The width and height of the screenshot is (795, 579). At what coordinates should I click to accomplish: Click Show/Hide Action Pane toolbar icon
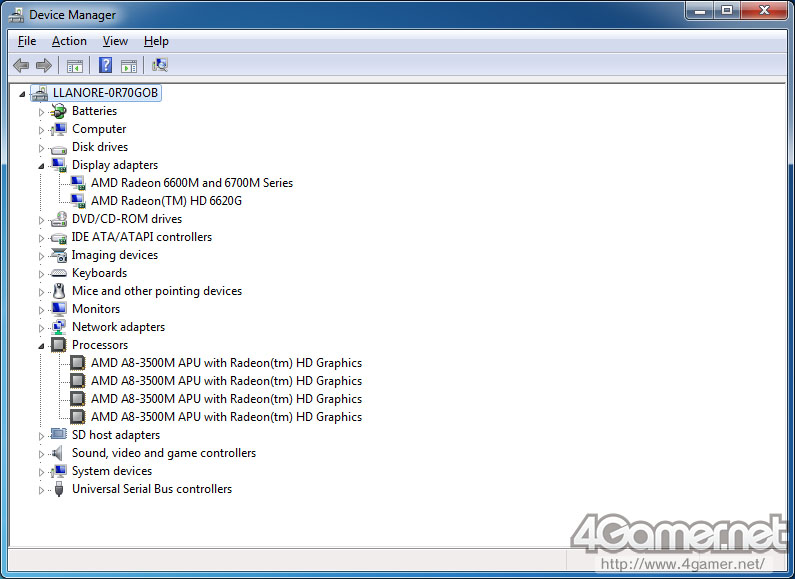tap(129, 66)
